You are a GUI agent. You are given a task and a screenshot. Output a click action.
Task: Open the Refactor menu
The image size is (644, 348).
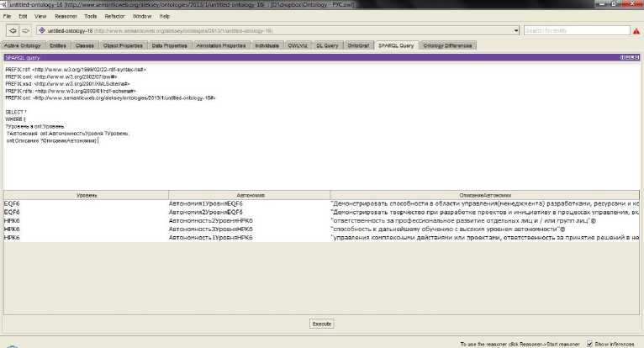point(114,17)
